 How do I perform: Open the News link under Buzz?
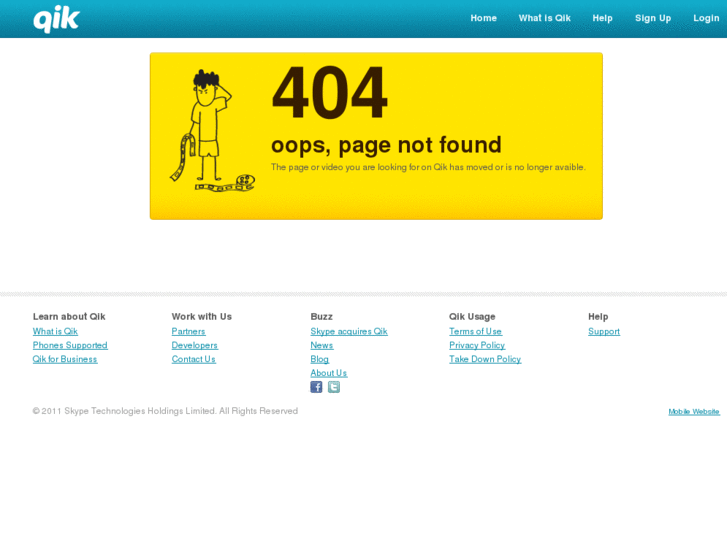[x=322, y=345]
